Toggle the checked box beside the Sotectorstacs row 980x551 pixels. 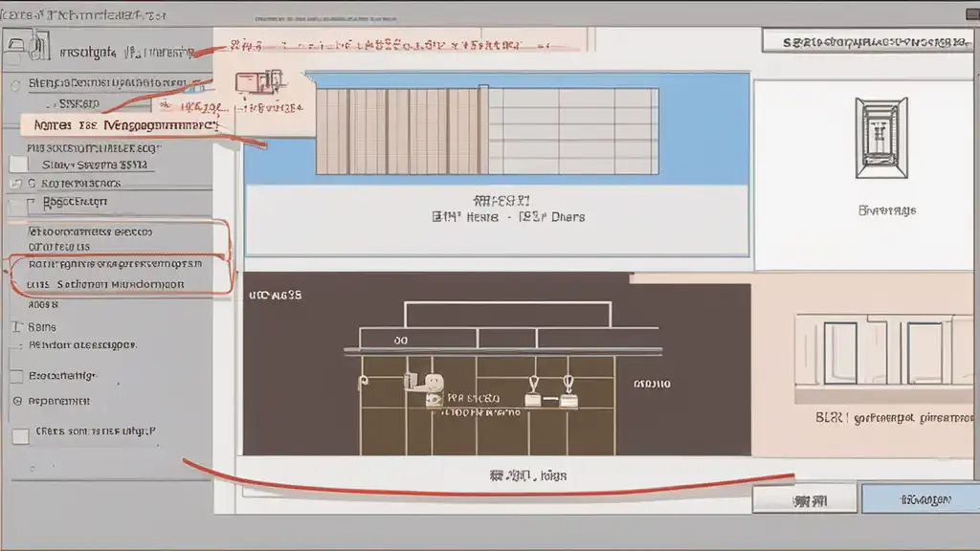(x=16, y=184)
